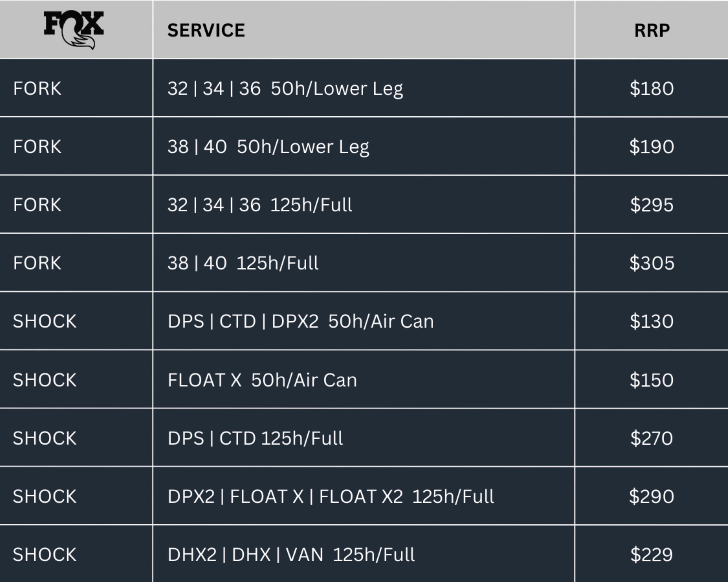Click the $130 price cell
The image size is (728, 582).
pyautogui.click(x=652, y=321)
